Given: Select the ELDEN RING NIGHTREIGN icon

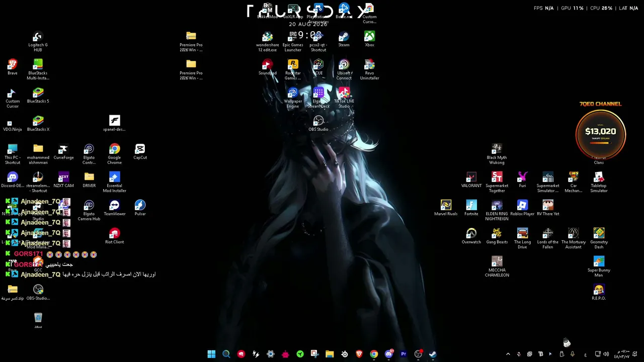Looking at the screenshot, I should click(497, 211).
